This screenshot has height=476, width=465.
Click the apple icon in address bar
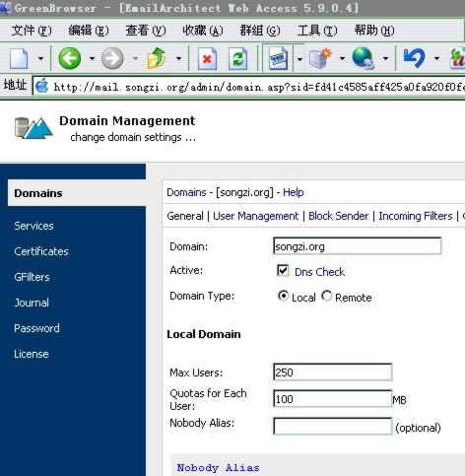(41, 87)
